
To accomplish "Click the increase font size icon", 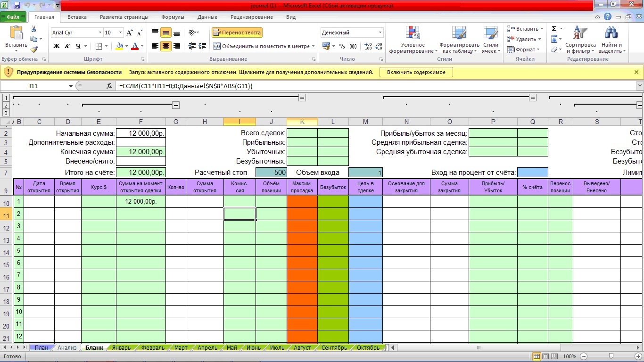I will pyautogui.click(x=129, y=33).
